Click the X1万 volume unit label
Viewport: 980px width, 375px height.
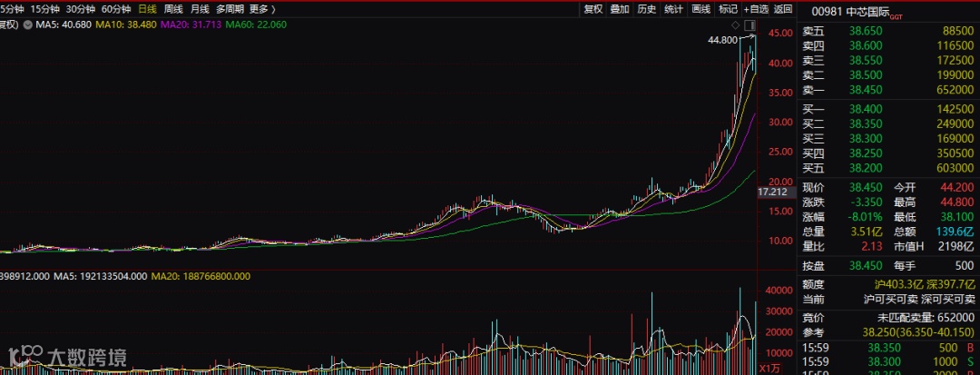769,368
